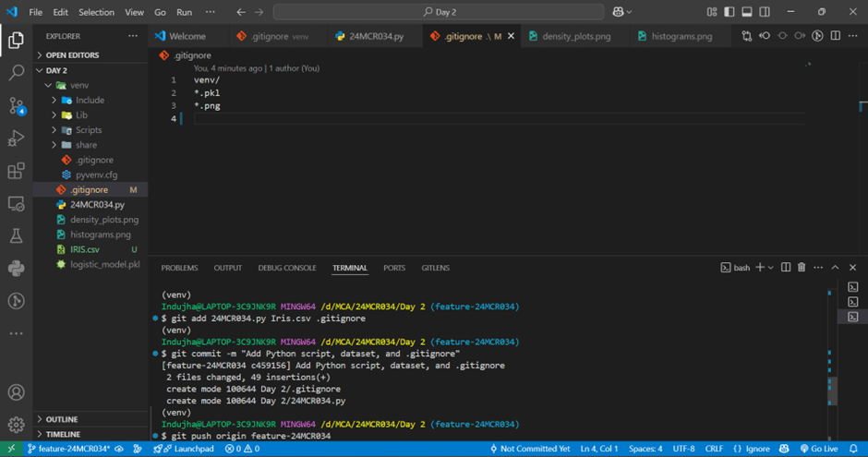Viewport: 868px width, 457px height.
Task: Go back in navigation history
Action: [x=241, y=12]
